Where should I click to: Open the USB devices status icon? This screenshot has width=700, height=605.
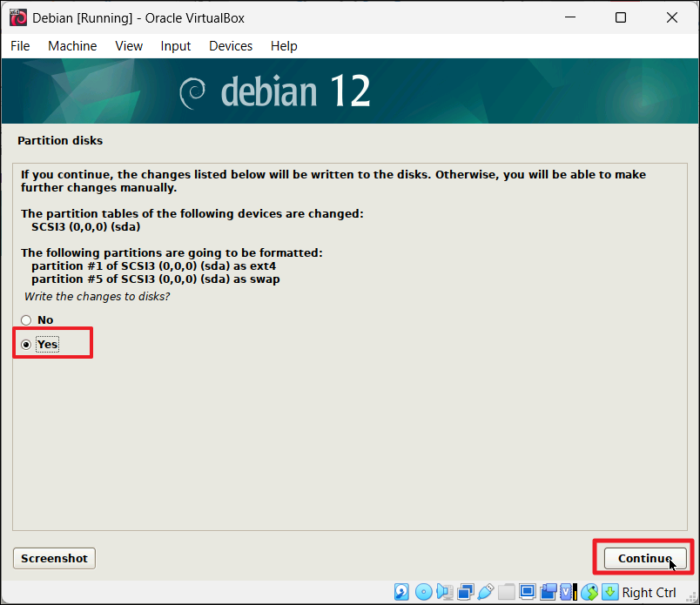pos(486,593)
